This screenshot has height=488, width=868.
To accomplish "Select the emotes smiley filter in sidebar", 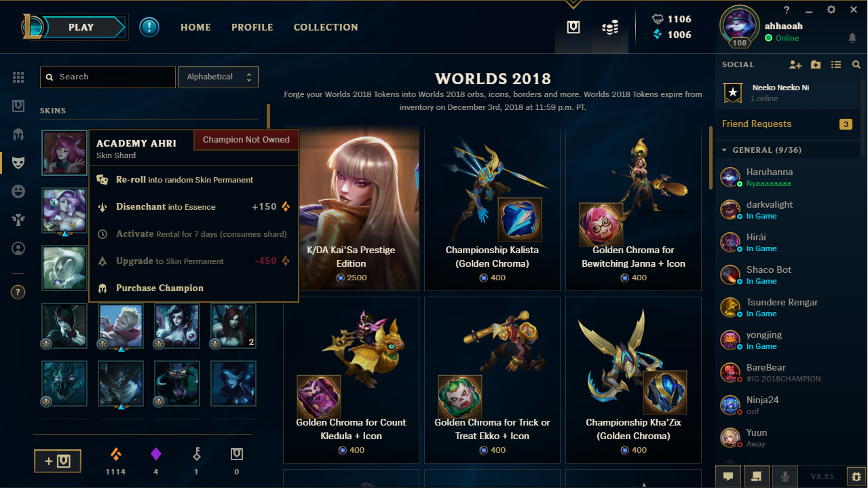I will click(x=18, y=191).
